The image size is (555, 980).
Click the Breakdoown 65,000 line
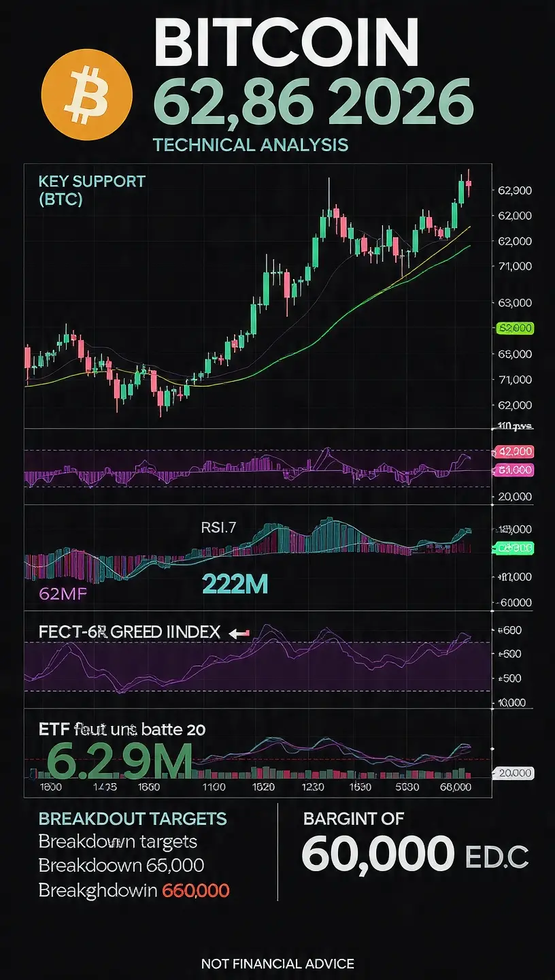click(x=121, y=866)
